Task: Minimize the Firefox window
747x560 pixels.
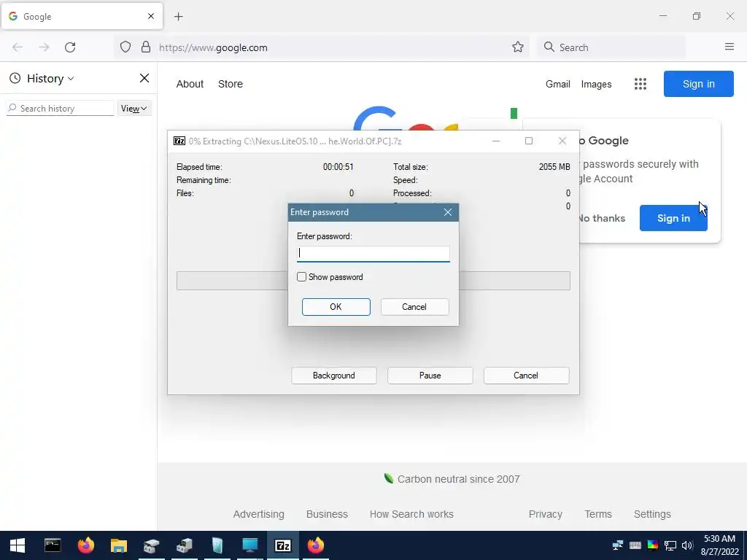Action: [662, 16]
